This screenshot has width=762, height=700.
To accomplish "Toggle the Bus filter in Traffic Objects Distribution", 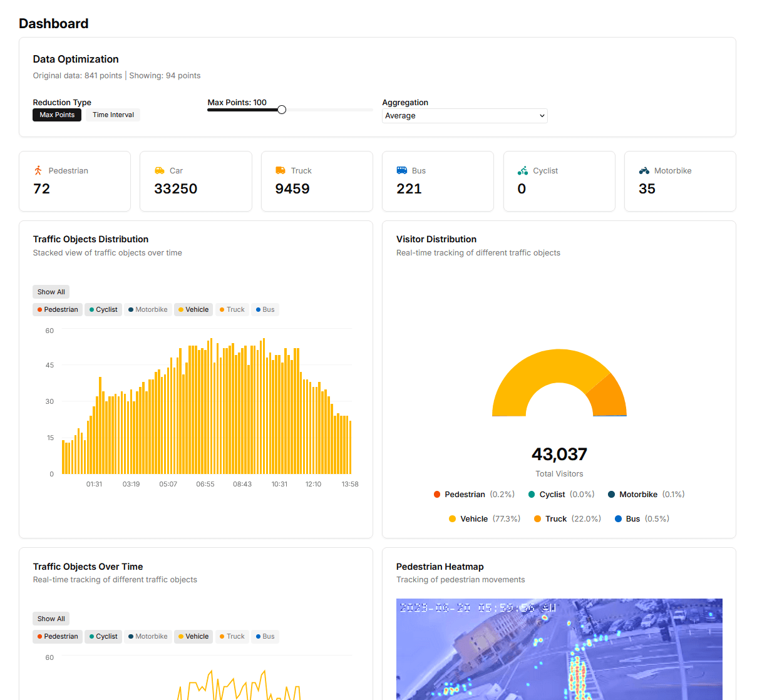I will pyautogui.click(x=264, y=309).
